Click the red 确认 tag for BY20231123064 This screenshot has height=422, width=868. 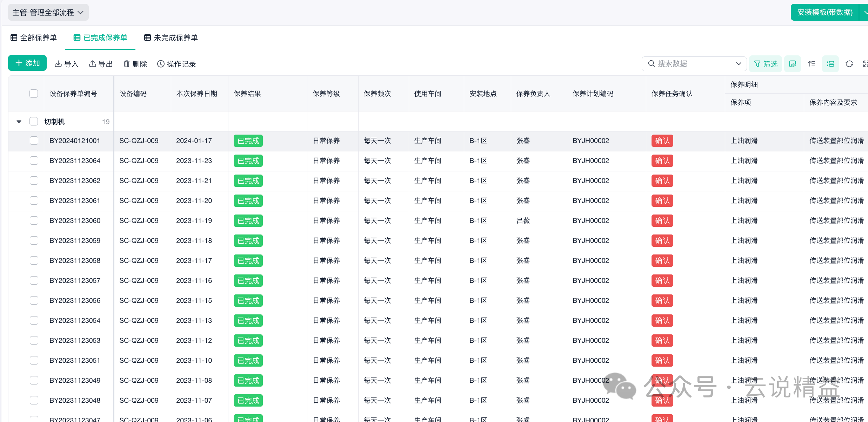662,161
